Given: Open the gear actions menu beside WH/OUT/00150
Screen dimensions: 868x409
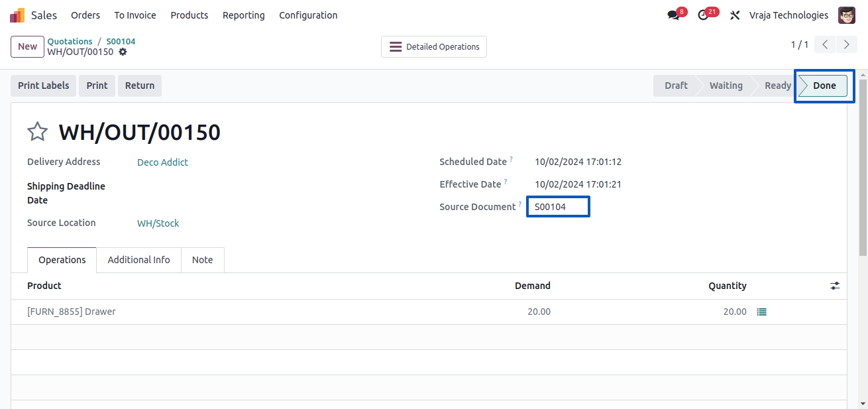Looking at the screenshot, I should tap(123, 52).
